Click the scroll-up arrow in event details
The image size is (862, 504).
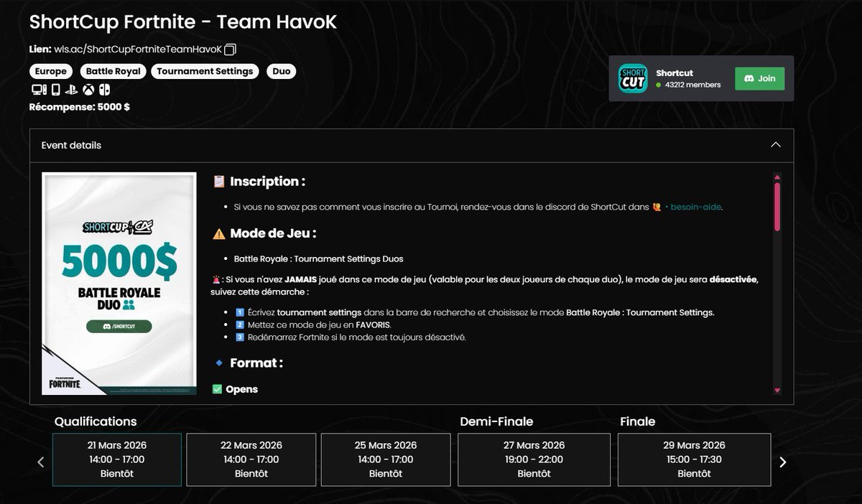point(777,177)
